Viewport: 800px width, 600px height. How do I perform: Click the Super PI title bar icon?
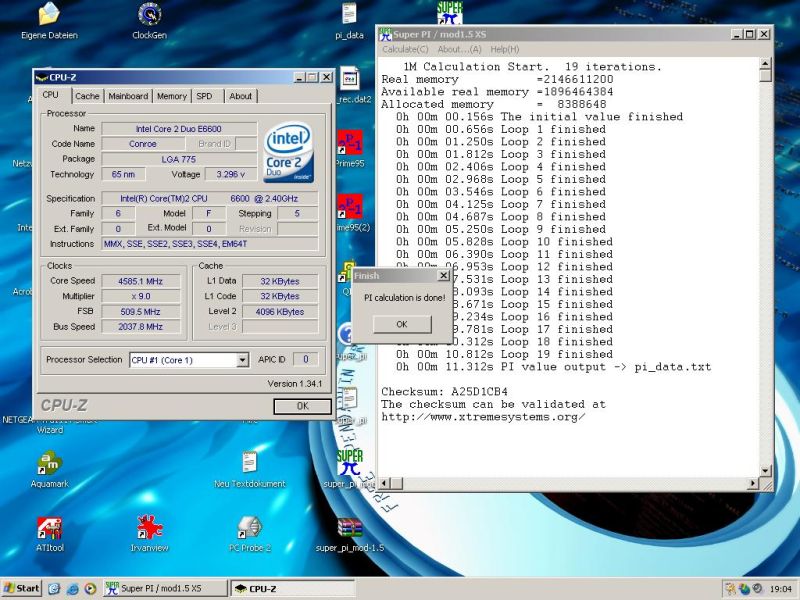click(385, 34)
